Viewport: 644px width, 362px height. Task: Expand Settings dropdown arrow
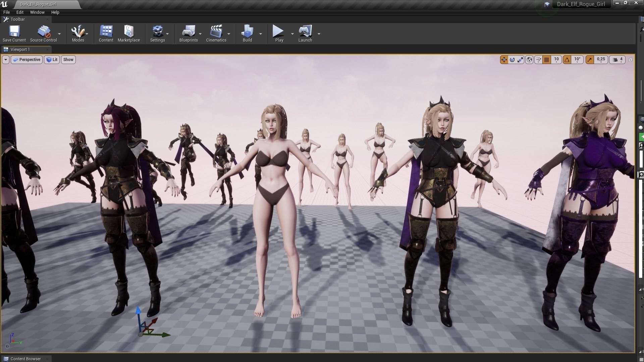coord(167,34)
